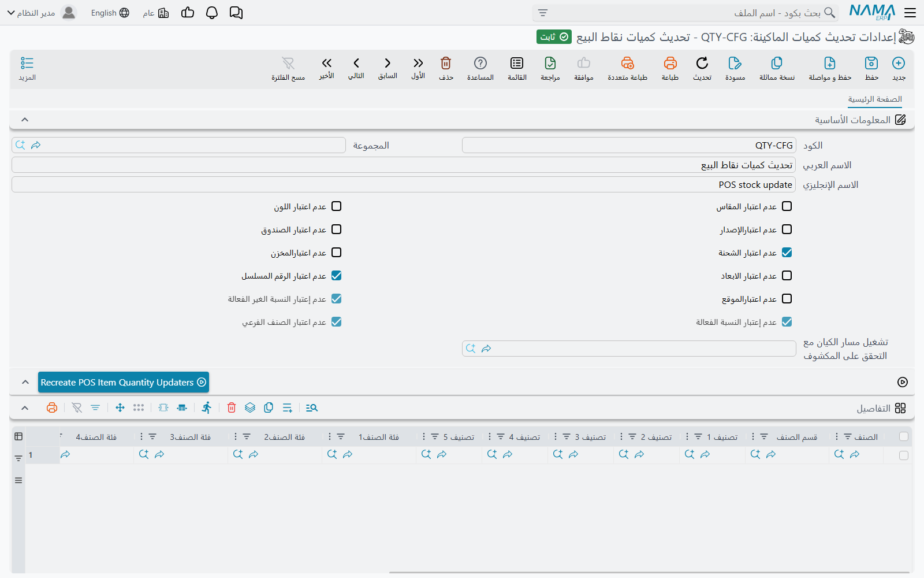Viewport: 924px width, 578px height.
Task: Click the طباعة (print) toolbar icon
Action: pos(670,63)
